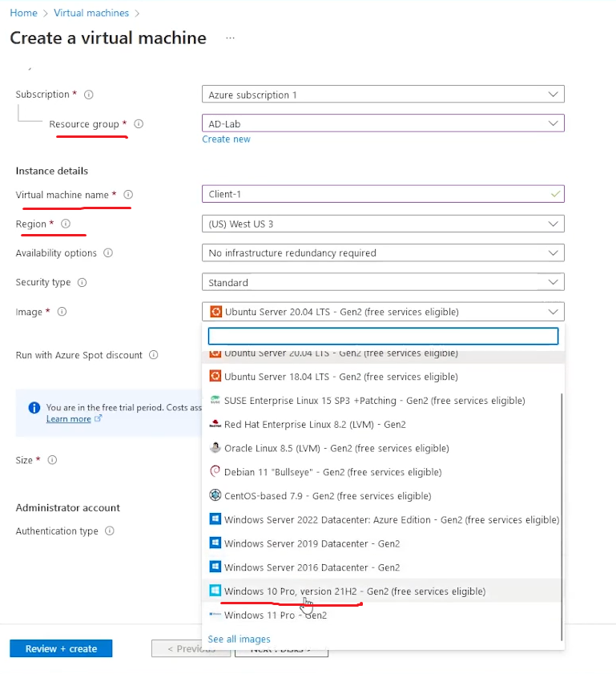Click the blue info icon in free trial banner
Screen dimensions: 616x674
tap(34, 407)
